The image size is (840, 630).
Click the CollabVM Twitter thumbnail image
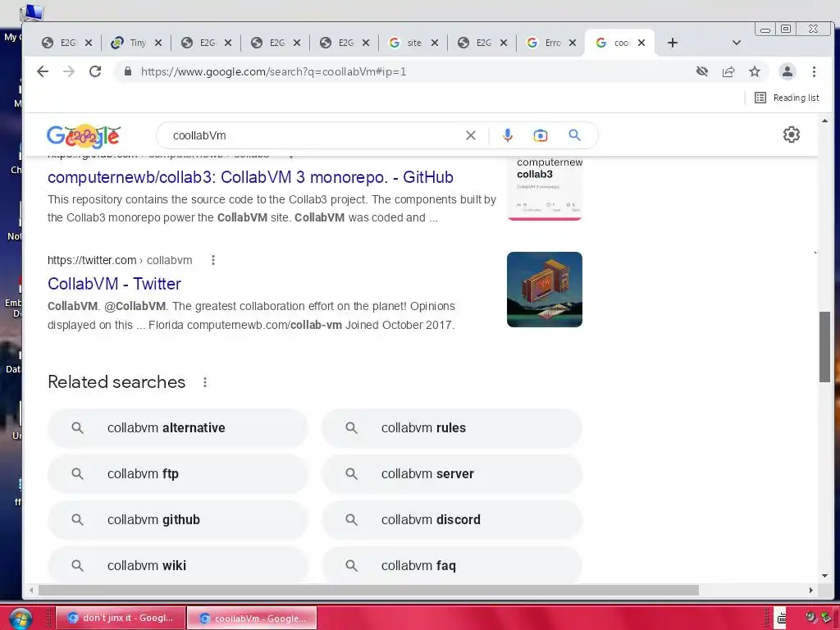click(545, 290)
